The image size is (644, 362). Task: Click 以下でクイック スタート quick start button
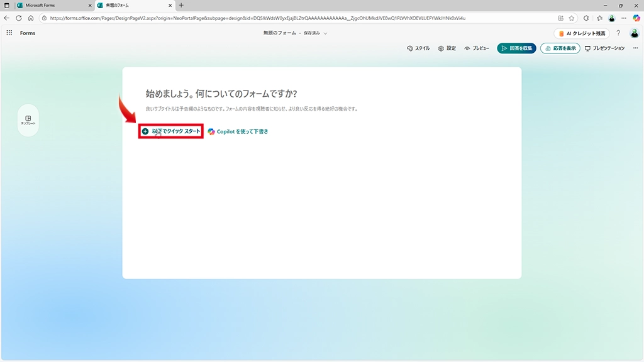tap(171, 131)
